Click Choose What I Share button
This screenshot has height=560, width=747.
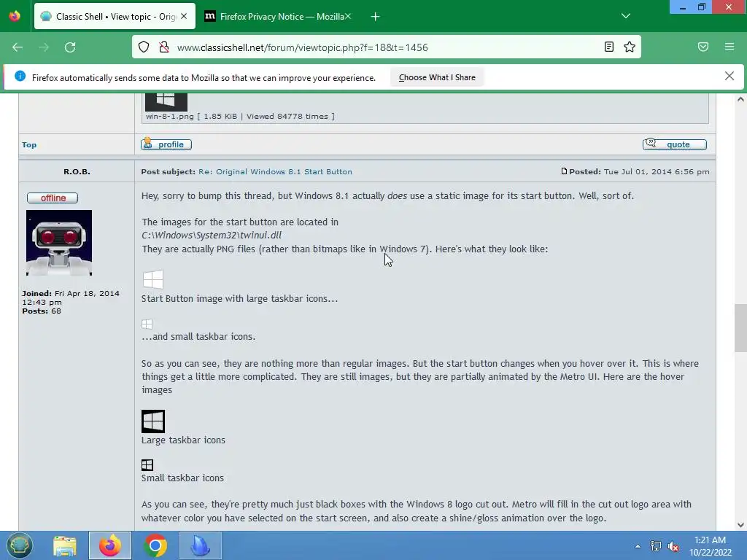pos(437,77)
